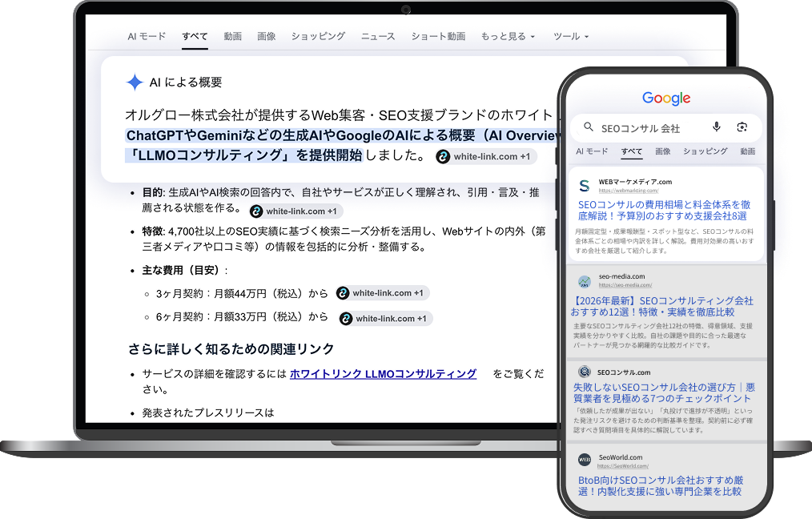Click the 発表されたプレスリリースは bullet text
Viewport: 812px width, 519px height.
tap(208, 412)
